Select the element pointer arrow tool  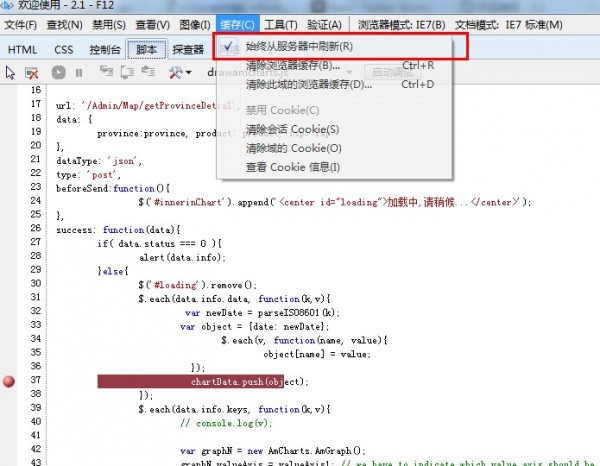[10, 73]
